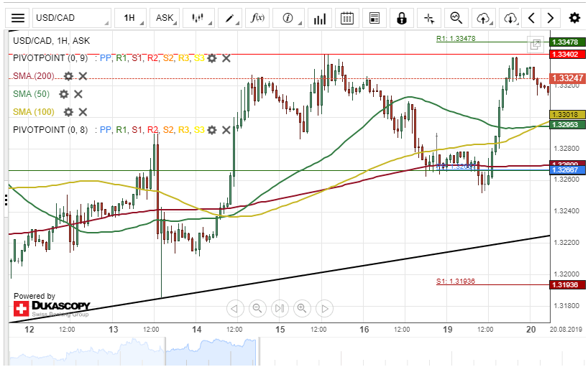Go to next with right chevron
Viewport: 588px width, 367px height.
click(551, 18)
